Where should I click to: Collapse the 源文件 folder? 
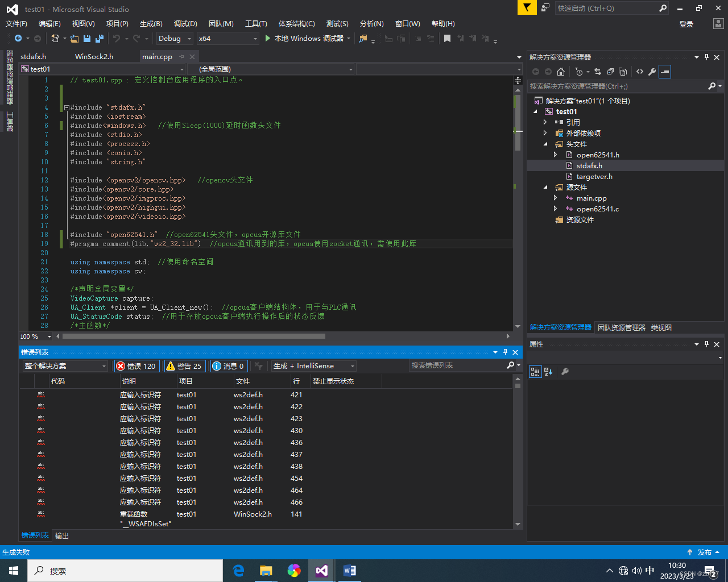(545, 188)
